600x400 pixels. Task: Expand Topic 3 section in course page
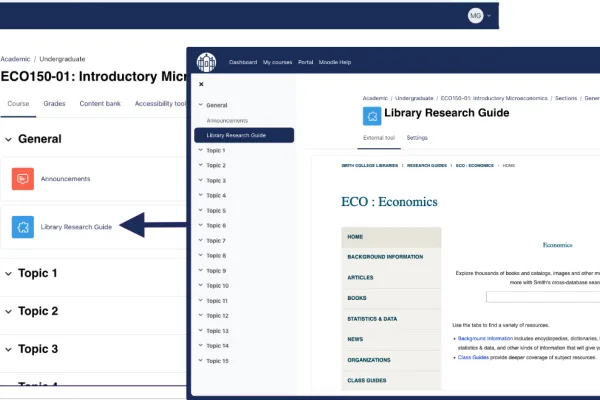coord(8,349)
